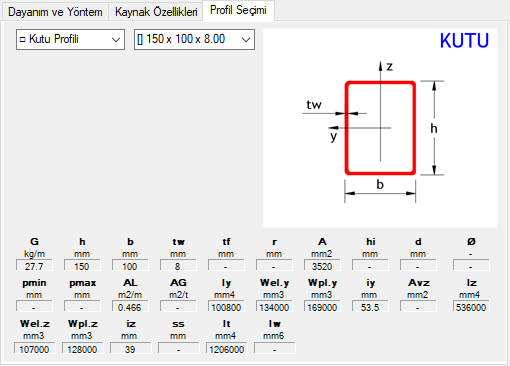Select the Wpl.y field showing 169000
The width and height of the screenshot is (510, 366).
click(x=322, y=307)
